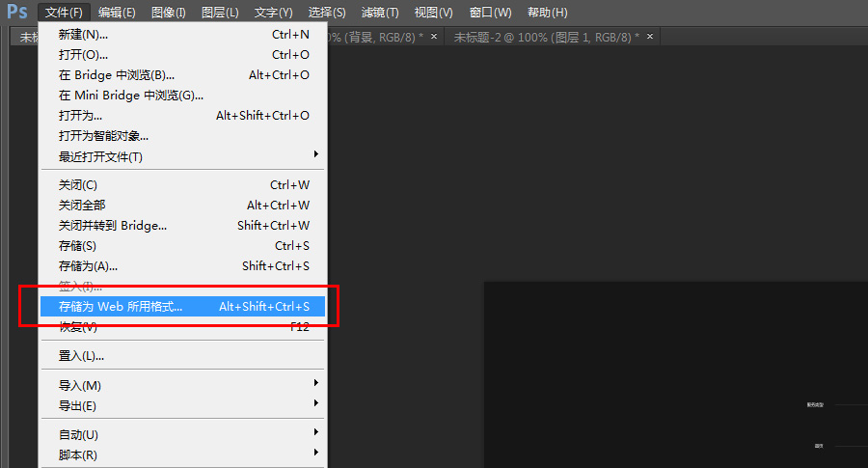Expand the 导入(M) submenu arrow
Screen dimensions: 868x468
pos(315,385)
